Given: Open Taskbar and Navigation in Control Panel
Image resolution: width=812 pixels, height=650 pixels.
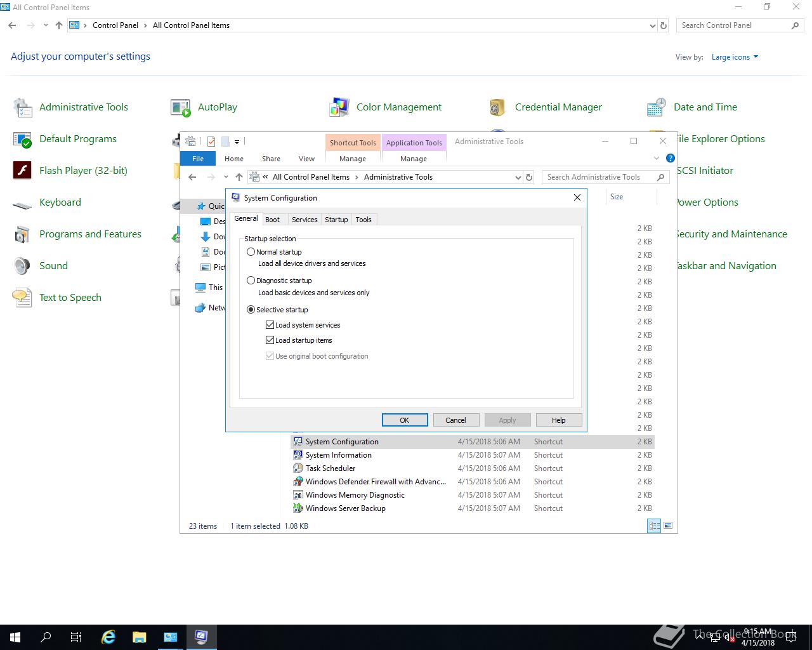Looking at the screenshot, I should tap(726, 266).
